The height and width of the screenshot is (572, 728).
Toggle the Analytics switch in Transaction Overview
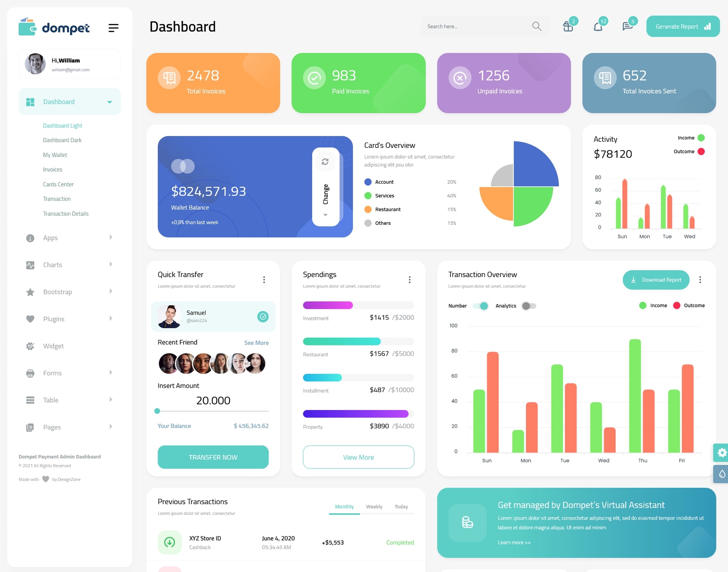pos(528,305)
